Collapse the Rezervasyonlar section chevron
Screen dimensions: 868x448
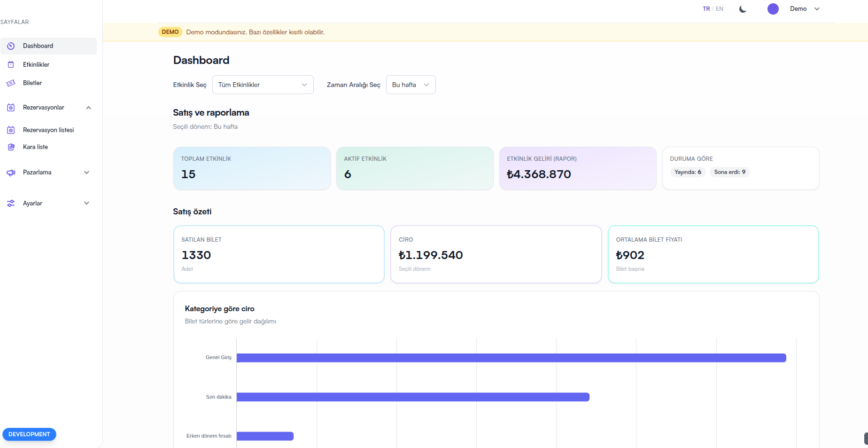point(88,108)
